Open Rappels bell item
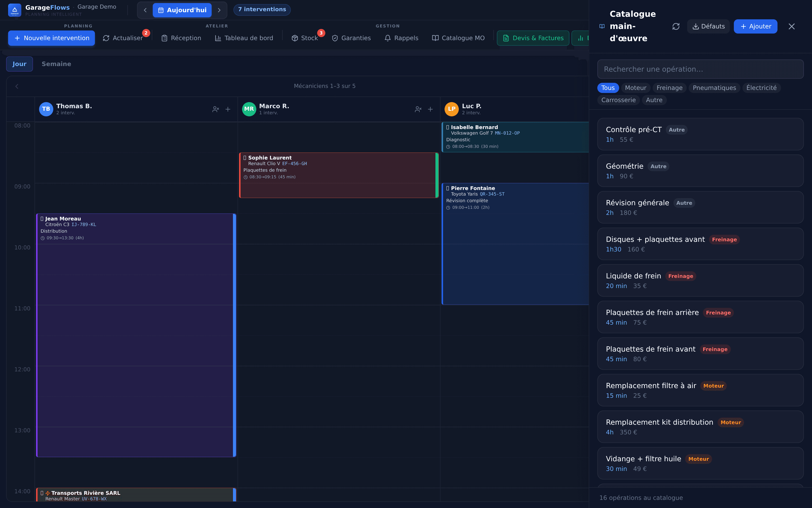This screenshot has width=812, height=508. pyautogui.click(x=402, y=38)
